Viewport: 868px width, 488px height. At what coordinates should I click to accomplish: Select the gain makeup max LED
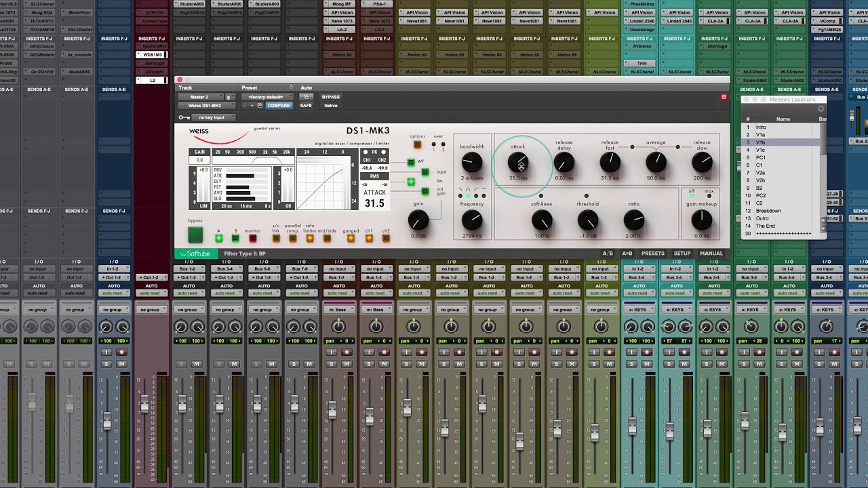coord(709,197)
